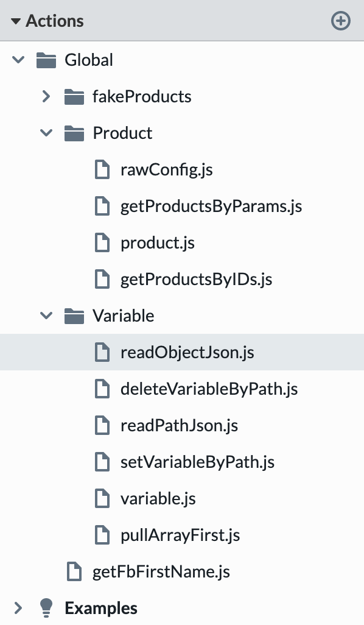Click the file icon beside rawConfig.js
This screenshot has width=364, height=625.
point(102,169)
